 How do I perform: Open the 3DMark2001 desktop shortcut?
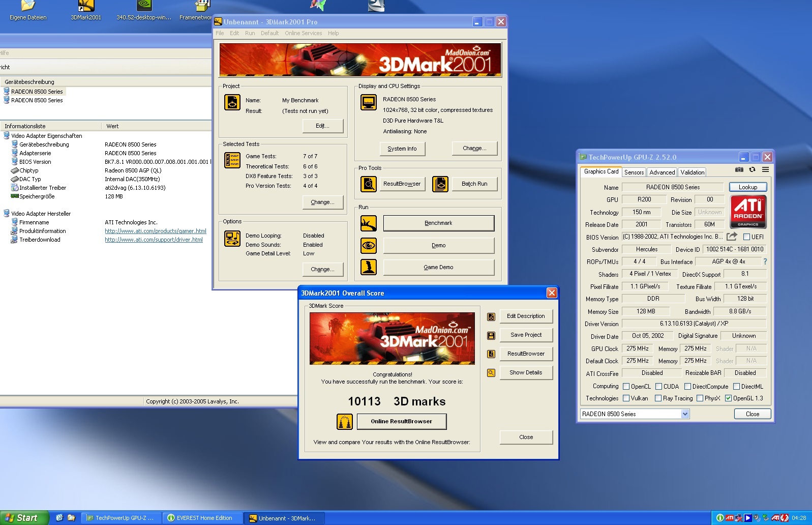[86, 10]
